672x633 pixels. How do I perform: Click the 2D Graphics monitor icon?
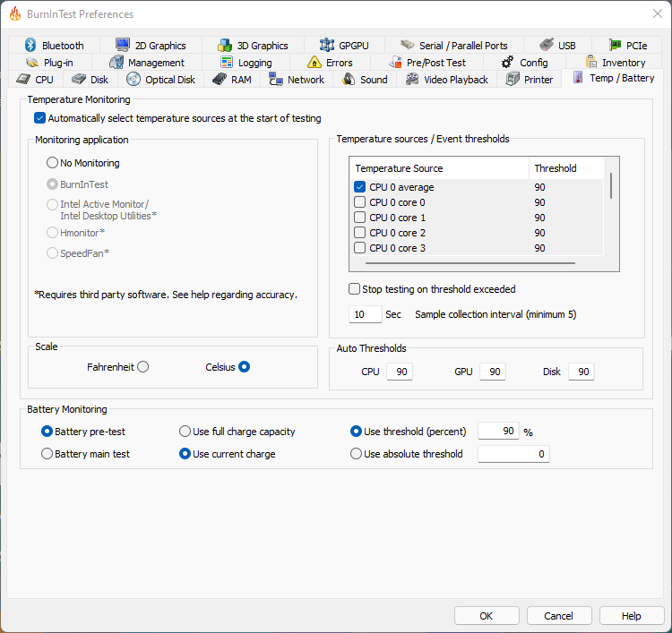[x=123, y=45]
